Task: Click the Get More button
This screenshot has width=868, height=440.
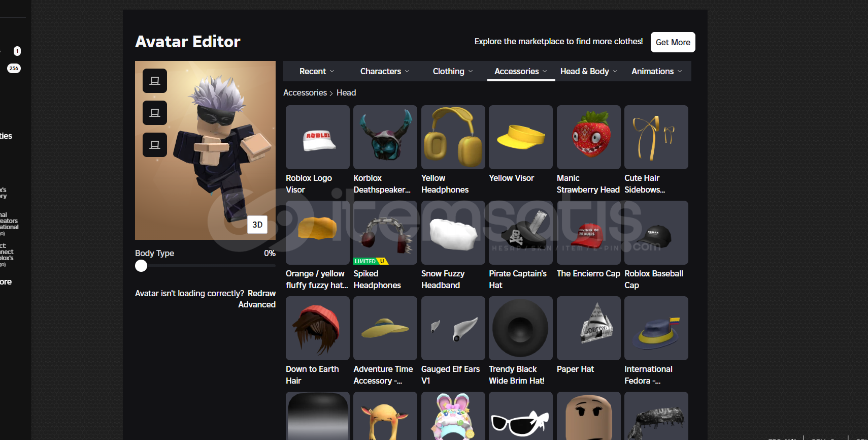Action: click(673, 42)
